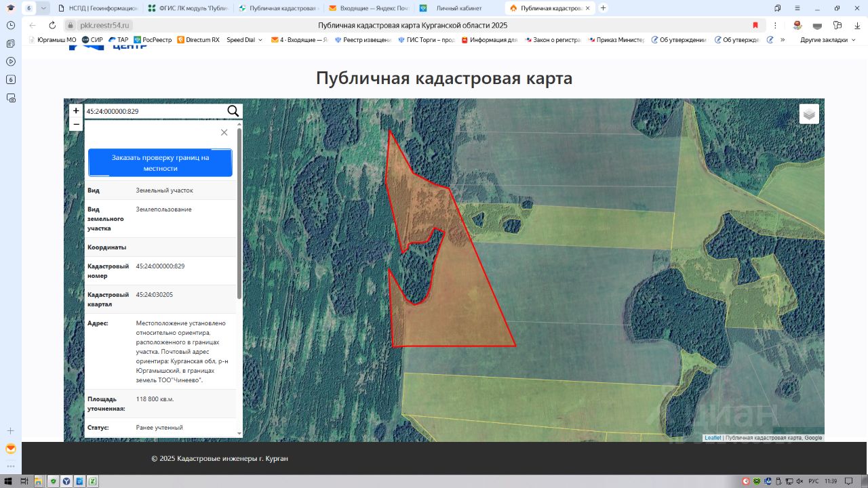Open the sidebar video play icon

click(11, 61)
